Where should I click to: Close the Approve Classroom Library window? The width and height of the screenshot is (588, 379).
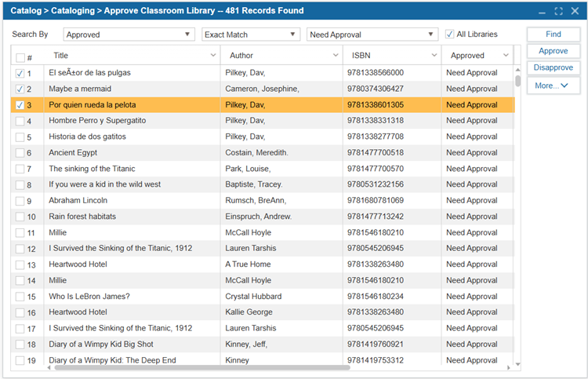coord(575,11)
